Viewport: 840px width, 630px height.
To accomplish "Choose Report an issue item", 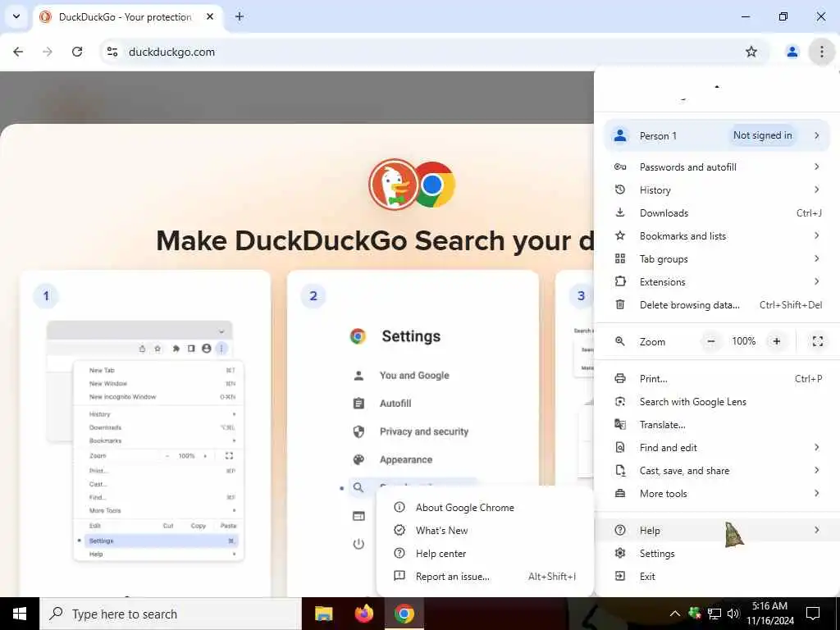I will tap(486, 577).
